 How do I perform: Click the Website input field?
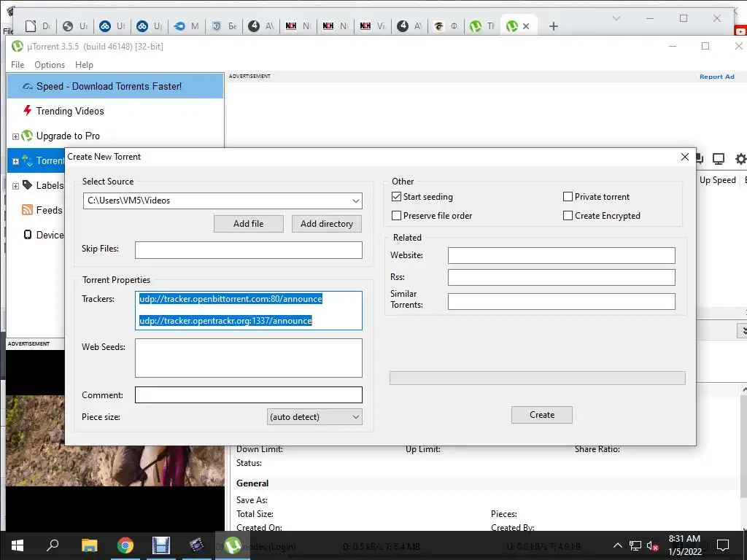[561, 255]
